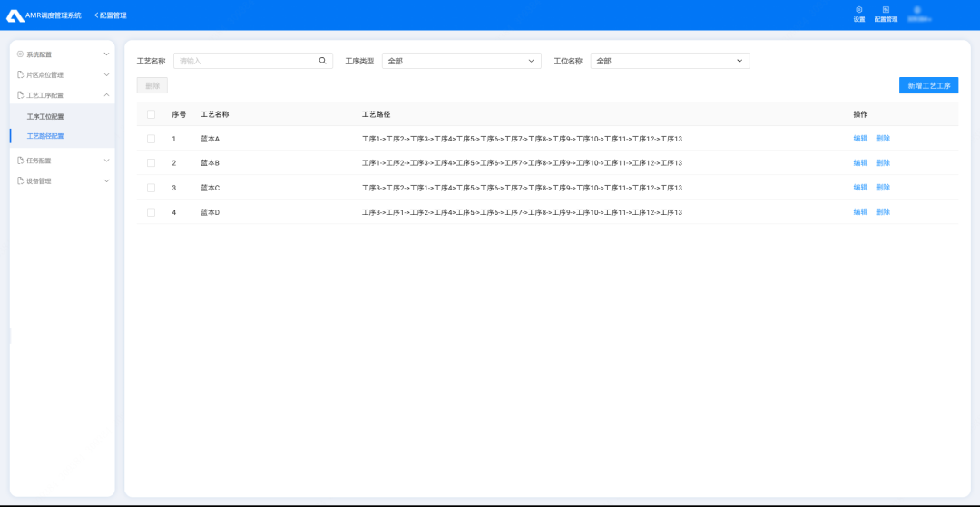Click the user avatar in header

click(917, 10)
